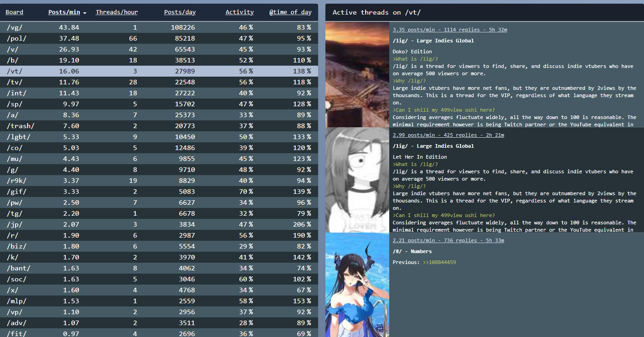The width and height of the screenshot is (644, 337).
Task: Sort by the @time of day header
Action: [290, 12]
